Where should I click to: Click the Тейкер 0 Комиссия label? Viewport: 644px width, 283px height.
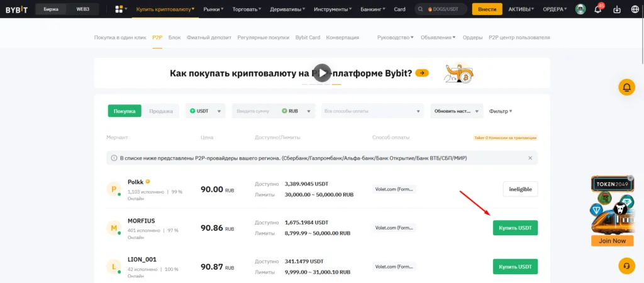tap(505, 138)
